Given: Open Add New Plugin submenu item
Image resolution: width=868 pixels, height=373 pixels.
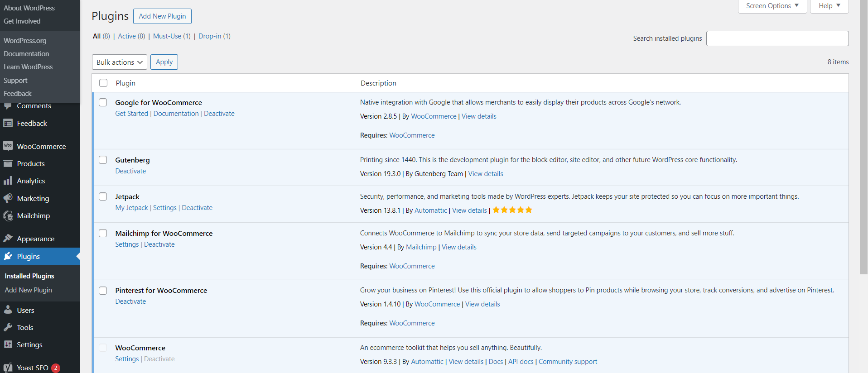Looking at the screenshot, I should tap(28, 290).
